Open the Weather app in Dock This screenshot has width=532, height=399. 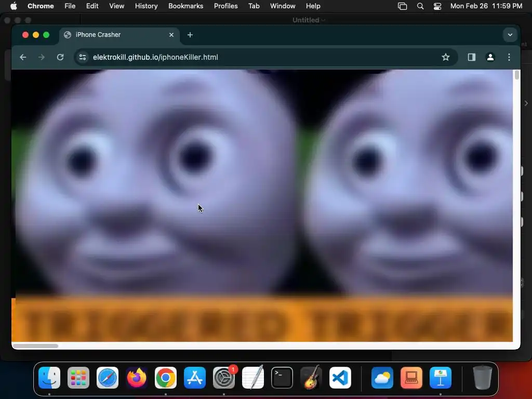coord(382,378)
